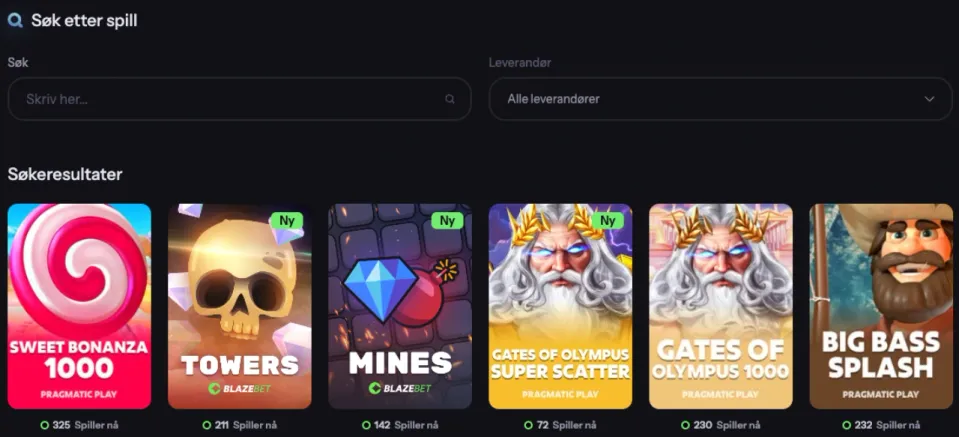Click Ny badge on Gates Super Scatter
The image size is (959, 437).
607,221
